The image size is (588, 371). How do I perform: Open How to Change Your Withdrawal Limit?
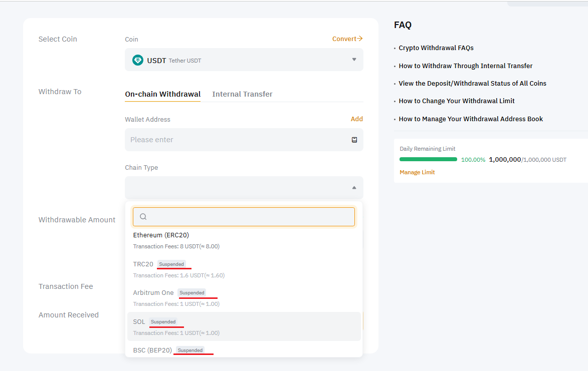point(457,101)
